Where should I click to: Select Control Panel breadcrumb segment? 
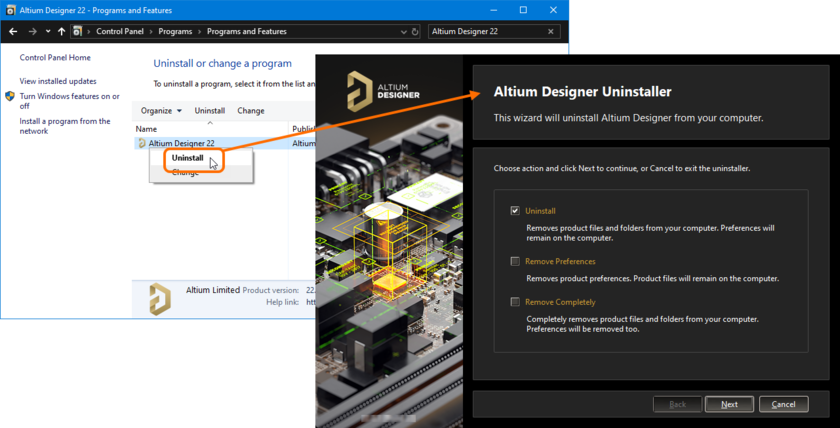[120, 32]
